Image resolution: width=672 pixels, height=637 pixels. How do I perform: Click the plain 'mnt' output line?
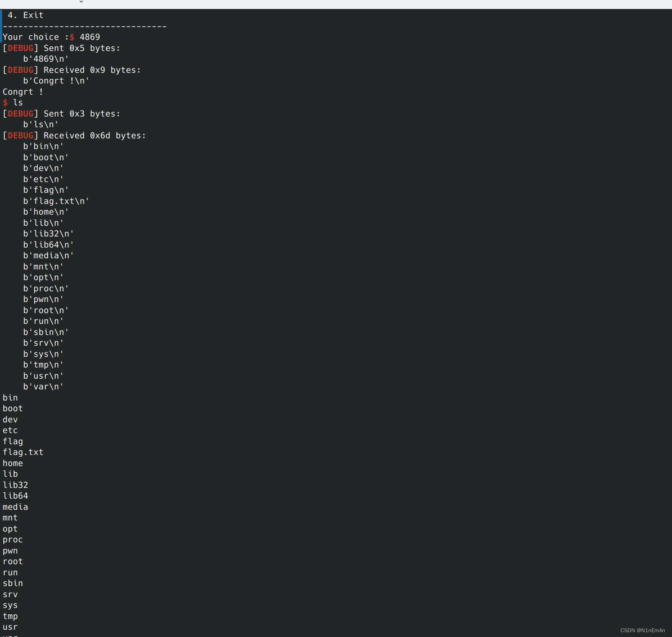(x=10, y=517)
